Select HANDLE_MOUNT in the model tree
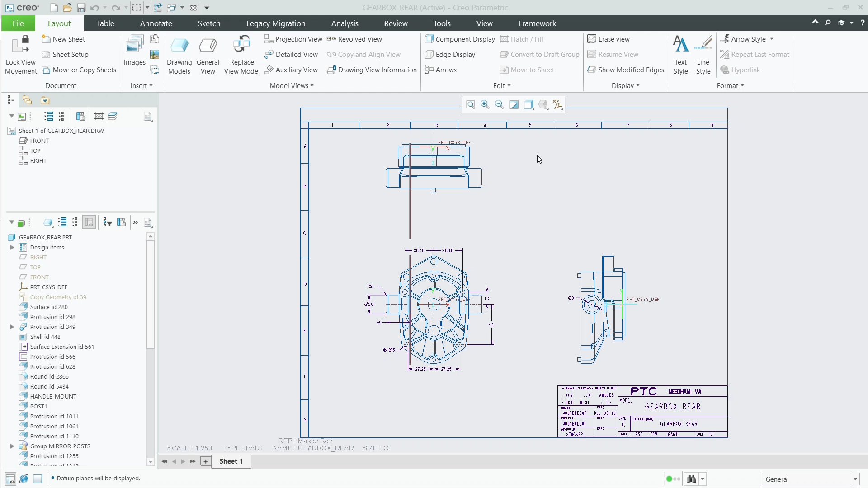The height and width of the screenshot is (488, 868). (x=47, y=397)
